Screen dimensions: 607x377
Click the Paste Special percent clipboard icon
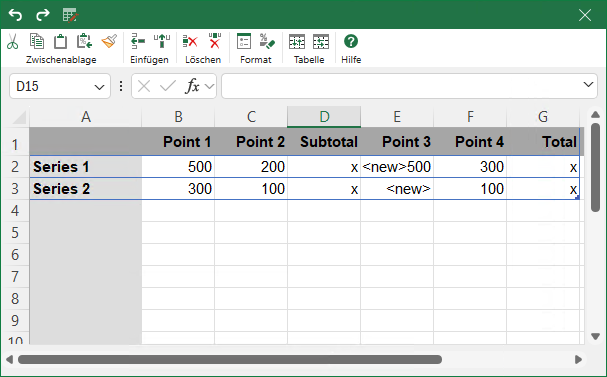pyautogui.click(x=84, y=41)
